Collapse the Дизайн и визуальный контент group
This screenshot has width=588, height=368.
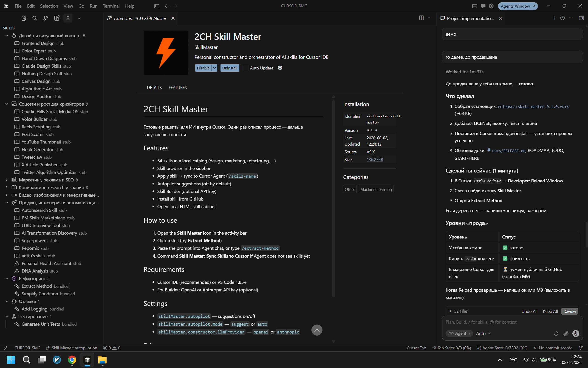pyautogui.click(x=7, y=36)
